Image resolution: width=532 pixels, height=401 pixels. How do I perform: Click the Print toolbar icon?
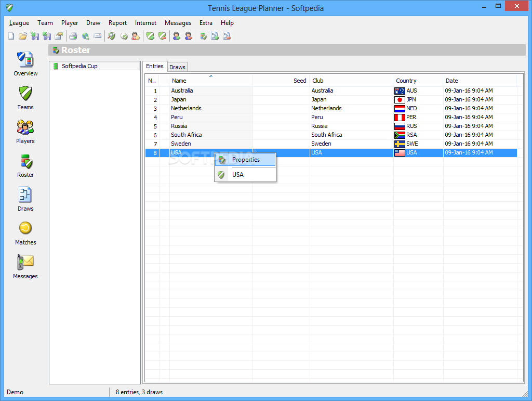pyautogui.click(x=73, y=36)
